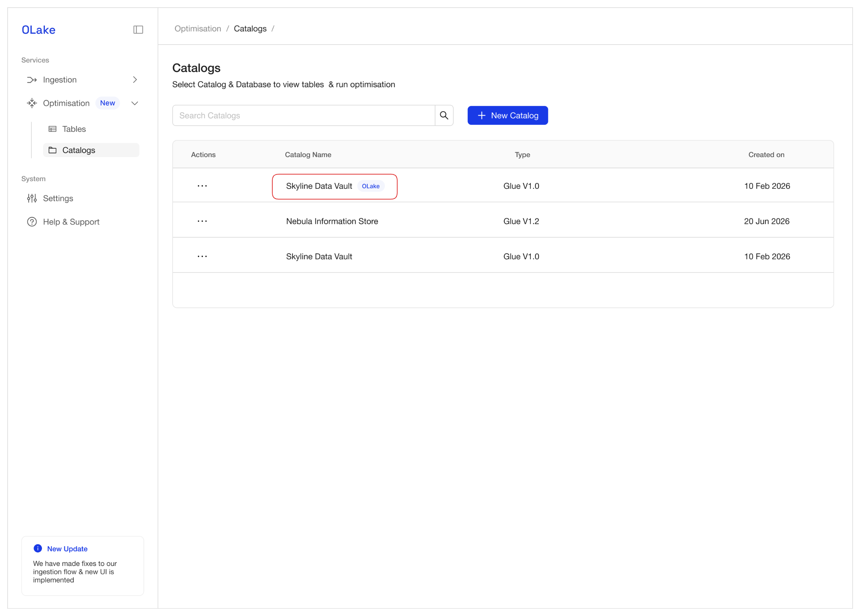Screen dimensions: 860x616
Task: Click the OLake tag on Skyline Data Vault
Action: click(x=371, y=186)
